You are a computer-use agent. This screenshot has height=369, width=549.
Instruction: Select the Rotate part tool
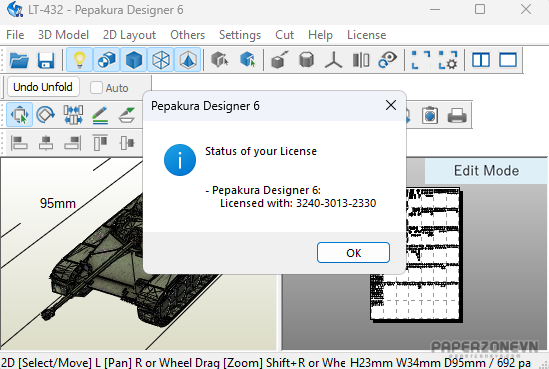coord(46,114)
